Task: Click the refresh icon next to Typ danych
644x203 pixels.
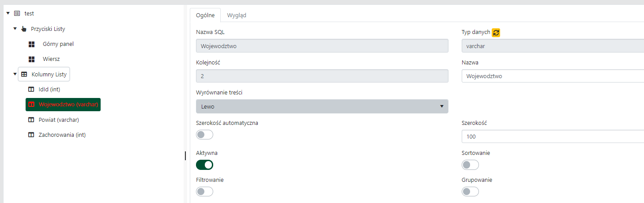Action: click(496, 32)
